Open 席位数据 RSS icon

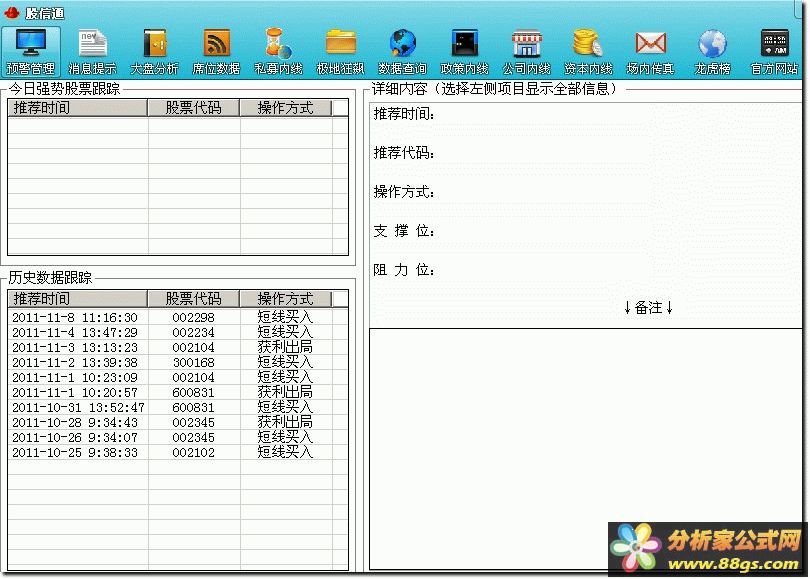(x=216, y=51)
